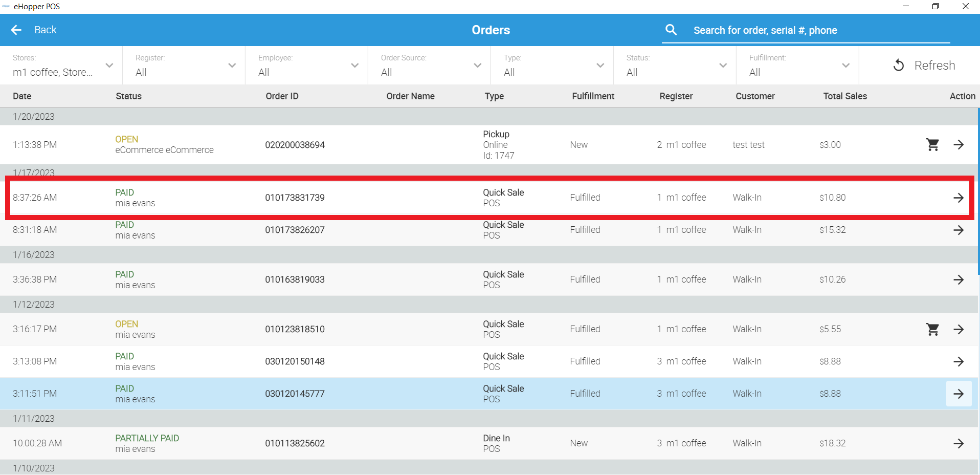
Task: Click the Dine In POS type cell
Action: click(497, 443)
